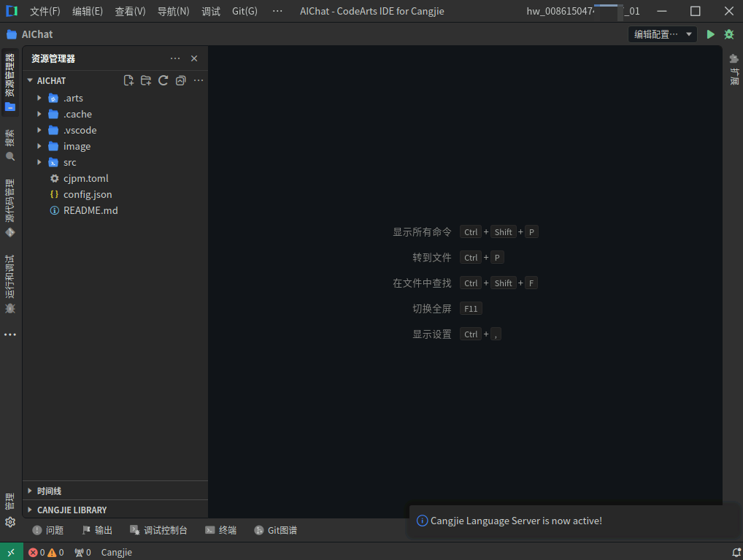Open the Edit (编辑) menu
Screen dimensions: 743x560
tap(88, 11)
